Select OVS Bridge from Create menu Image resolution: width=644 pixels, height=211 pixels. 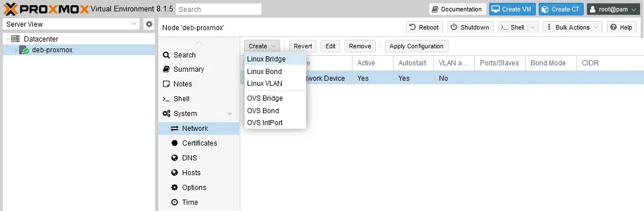(275, 98)
